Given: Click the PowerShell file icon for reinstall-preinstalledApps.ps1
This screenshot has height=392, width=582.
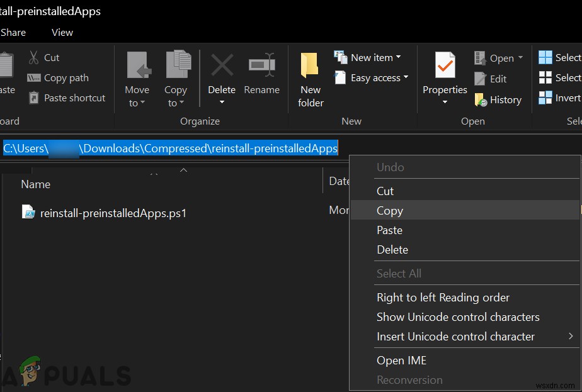Looking at the screenshot, I should [x=28, y=212].
